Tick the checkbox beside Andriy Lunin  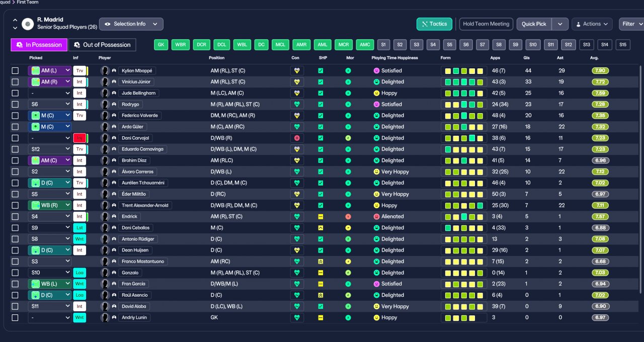(15, 318)
